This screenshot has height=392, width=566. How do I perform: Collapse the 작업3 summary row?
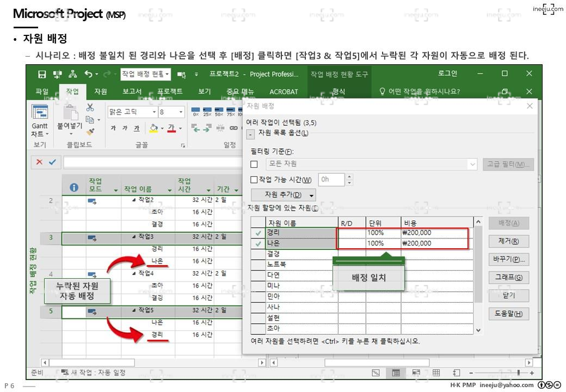[x=134, y=237]
